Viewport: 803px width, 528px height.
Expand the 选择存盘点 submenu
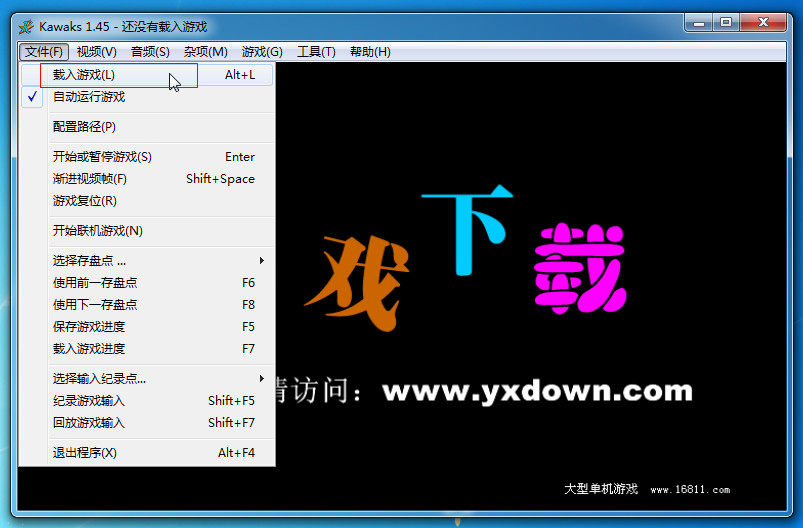pos(147,261)
